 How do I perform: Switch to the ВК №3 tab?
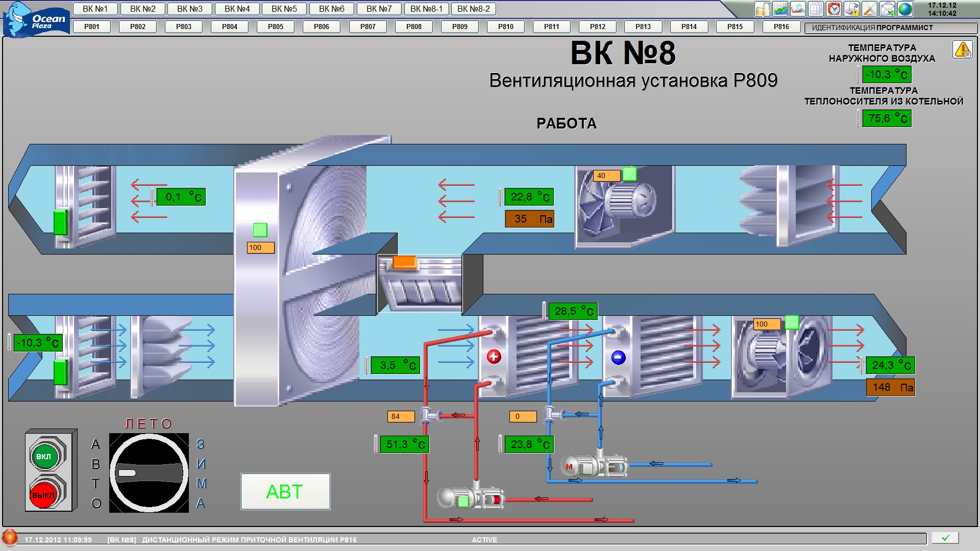click(190, 9)
